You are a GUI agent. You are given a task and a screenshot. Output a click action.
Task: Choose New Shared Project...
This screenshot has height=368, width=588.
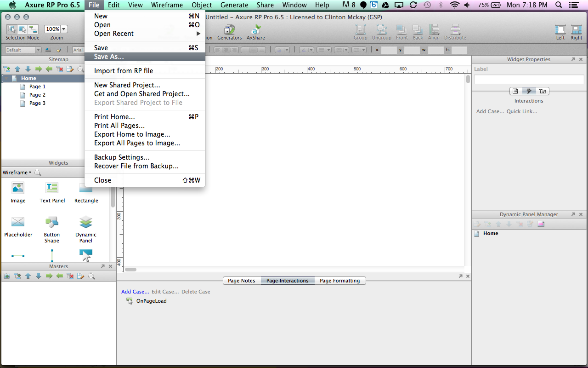point(145,85)
